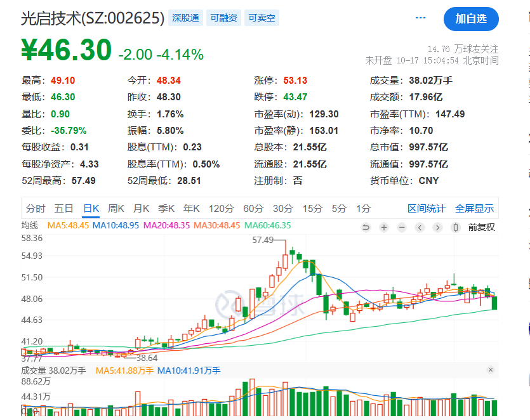
Task: Toggle candlestick chart style icon
Action: 455,227
